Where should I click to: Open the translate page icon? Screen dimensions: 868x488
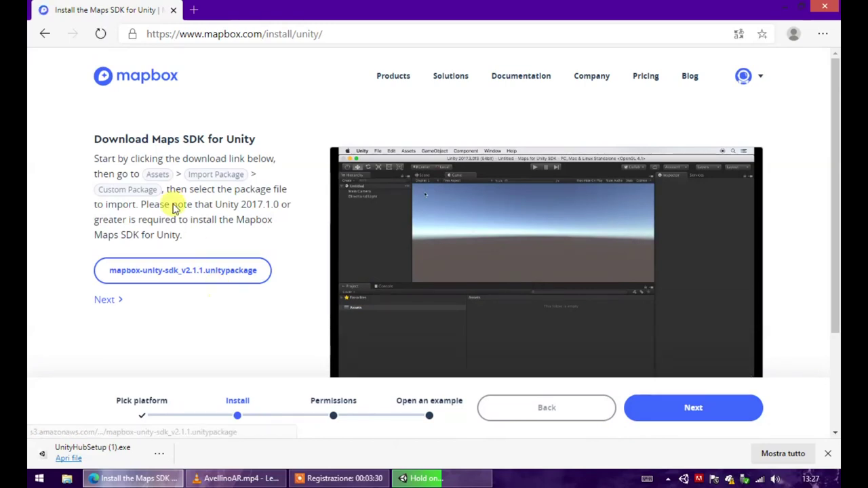(x=738, y=34)
